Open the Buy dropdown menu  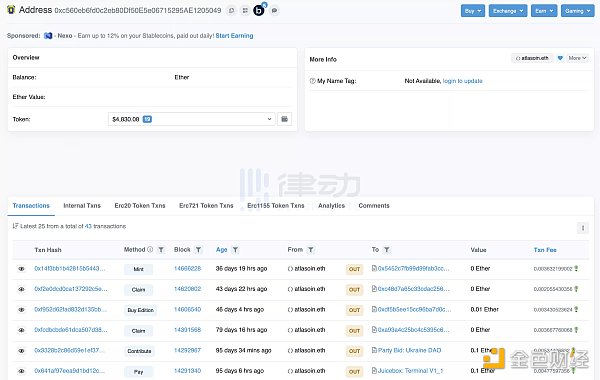click(473, 11)
